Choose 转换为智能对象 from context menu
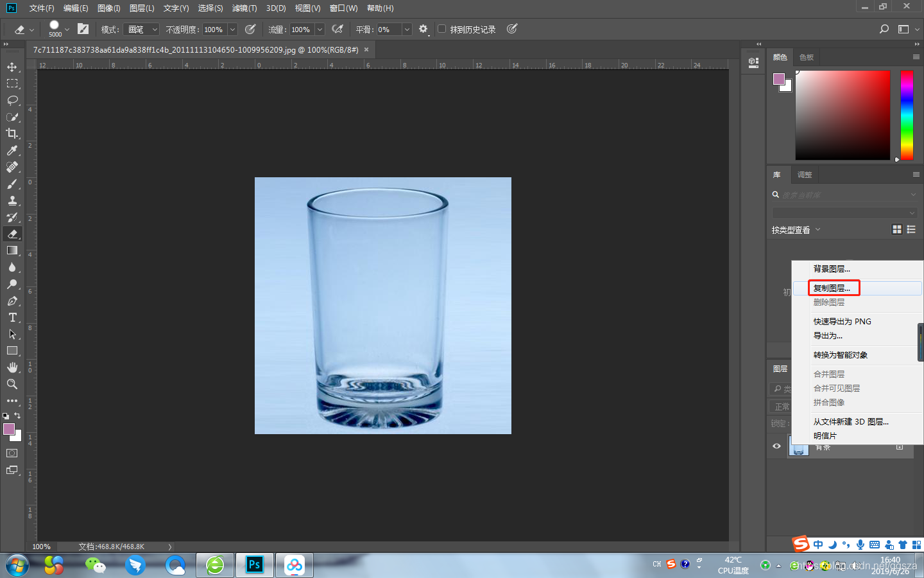 pyautogui.click(x=858, y=355)
